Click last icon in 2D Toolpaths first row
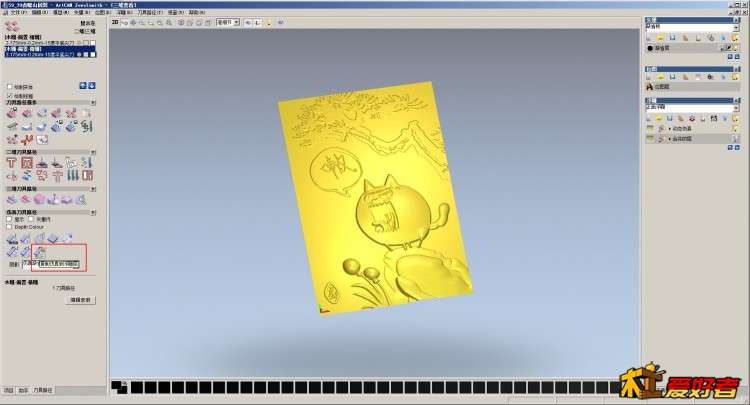 click(x=87, y=163)
